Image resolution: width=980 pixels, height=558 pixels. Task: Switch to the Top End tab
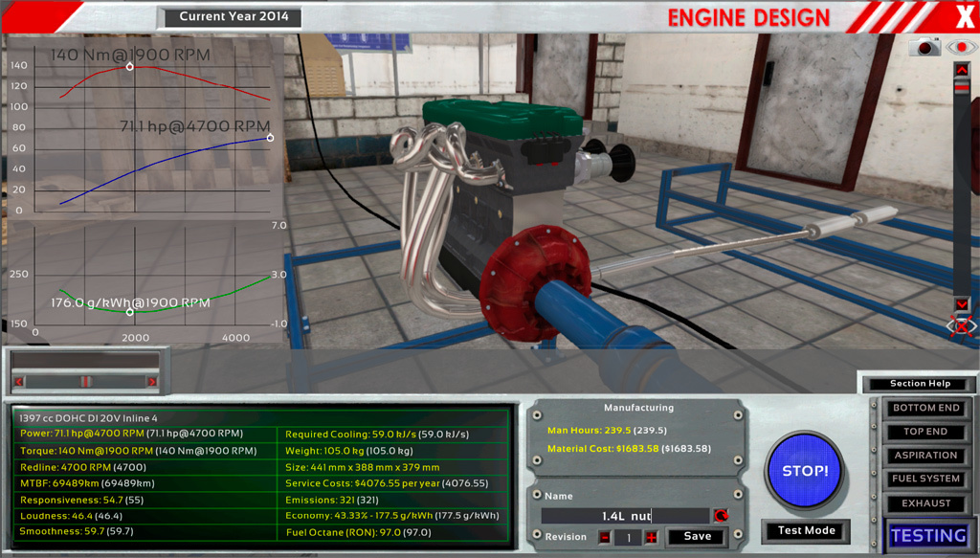(925, 433)
